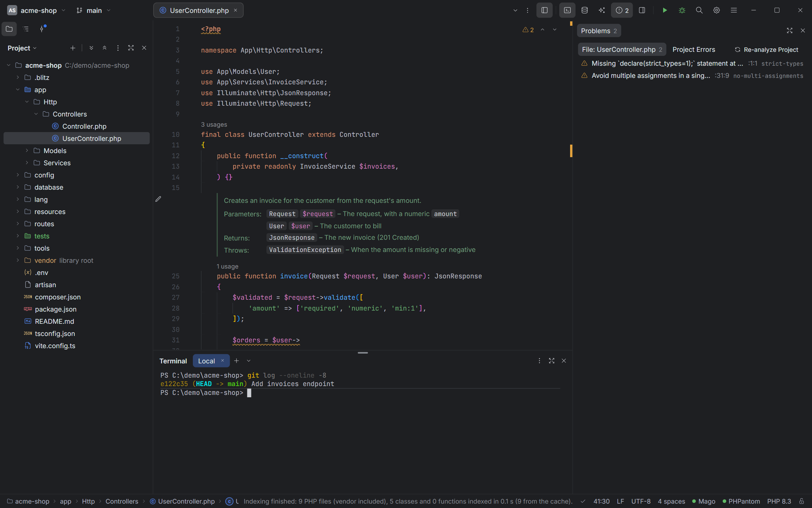Screen dimensions: 812x508
Task: Start debugging with the bug icon
Action: click(682, 10)
